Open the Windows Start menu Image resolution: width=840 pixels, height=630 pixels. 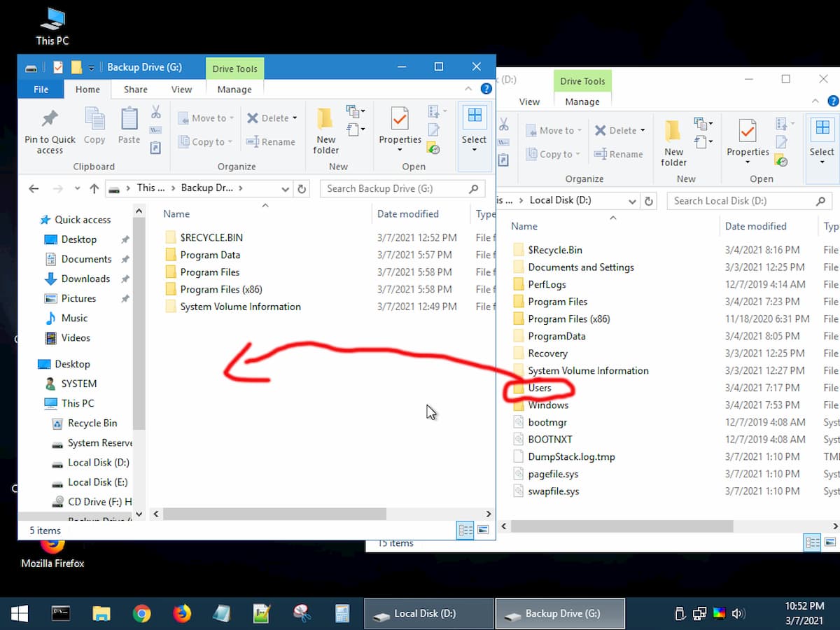coord(20,614)
